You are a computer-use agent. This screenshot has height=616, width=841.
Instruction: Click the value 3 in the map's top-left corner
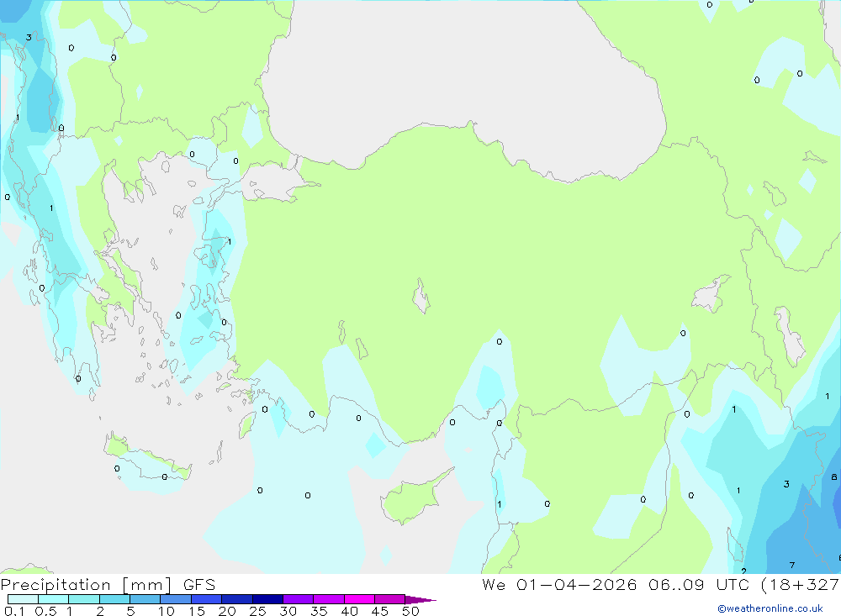click(x=29, y=38)
